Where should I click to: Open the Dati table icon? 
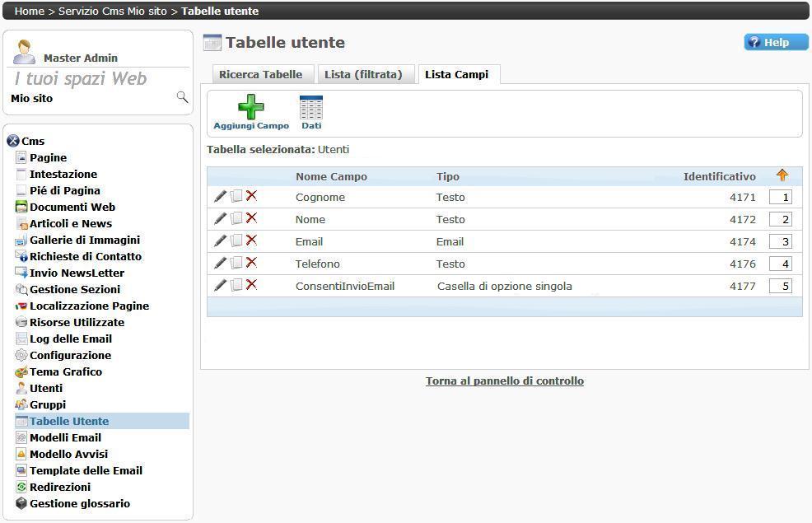tap(311, 108)
